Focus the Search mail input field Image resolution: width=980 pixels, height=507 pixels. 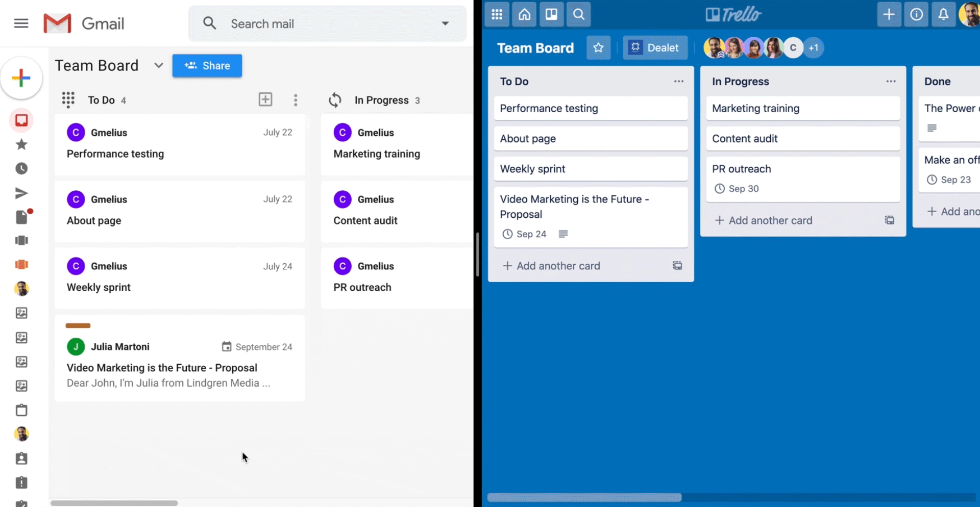coord(327,23)
